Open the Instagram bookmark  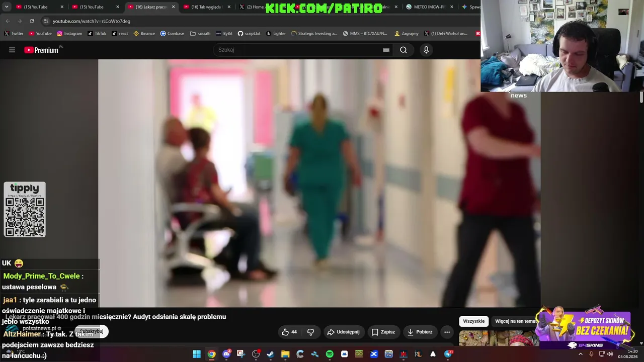click(x=69, y=34)
